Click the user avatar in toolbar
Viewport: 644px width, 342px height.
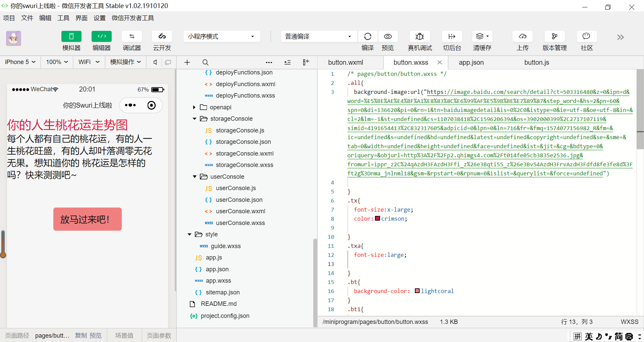13,38
